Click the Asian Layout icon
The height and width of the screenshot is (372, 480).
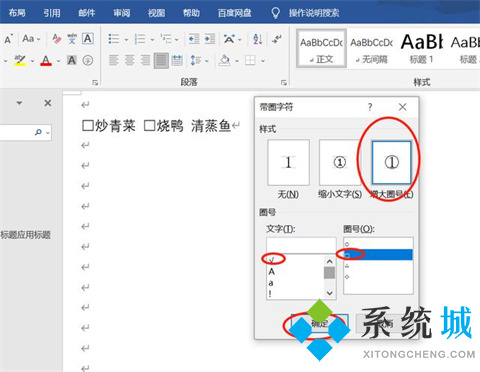click(229, 39)
